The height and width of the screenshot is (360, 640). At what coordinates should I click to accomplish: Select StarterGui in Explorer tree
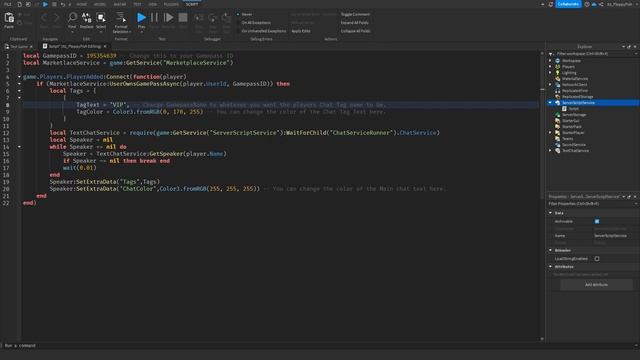coord(571,121)
